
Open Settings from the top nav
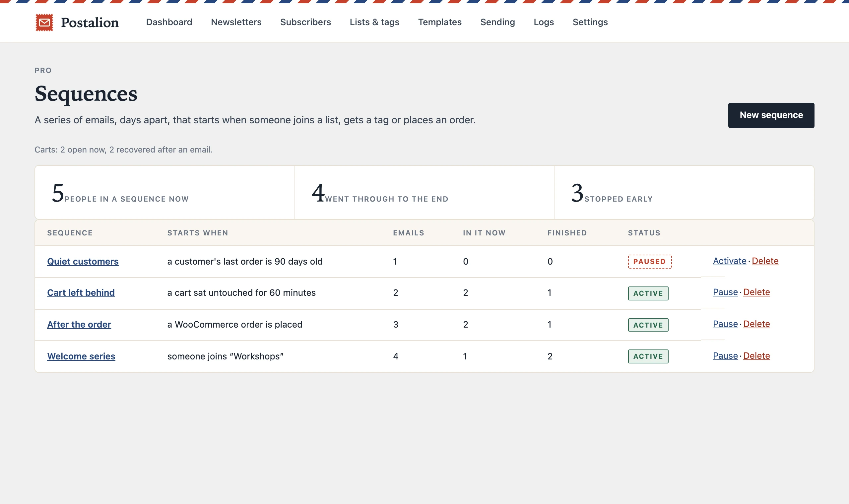(590, 22)
